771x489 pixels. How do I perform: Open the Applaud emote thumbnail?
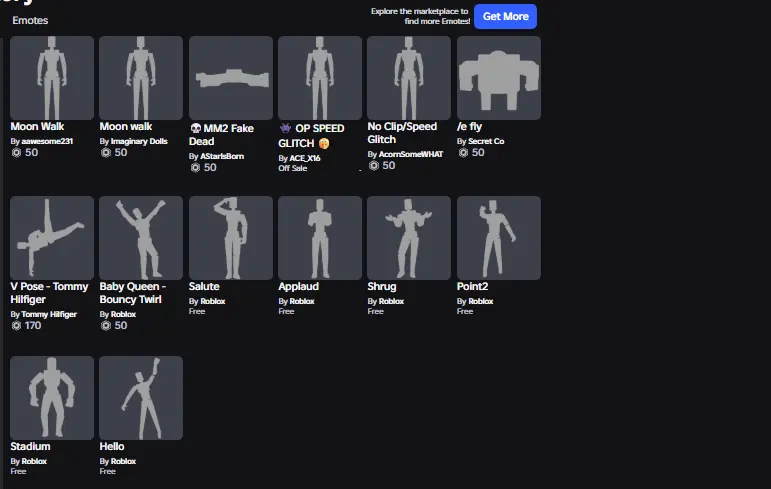(x=320, y=238)
